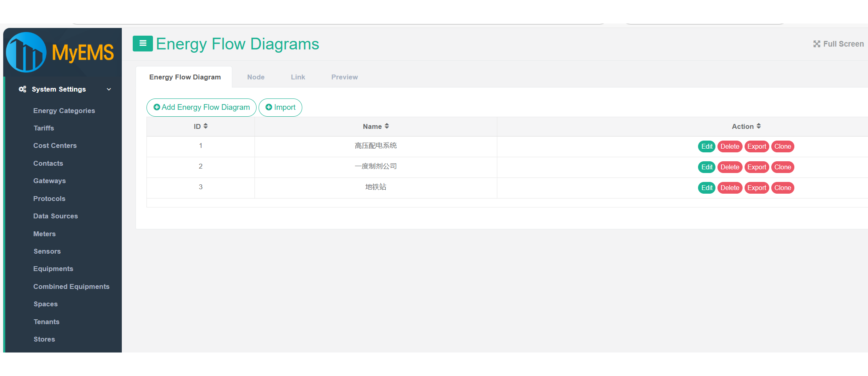The width and height of the screenshot is (868, 376).
Task: Click the Full Screen expand icon
Action: click(x=817, y=44)
